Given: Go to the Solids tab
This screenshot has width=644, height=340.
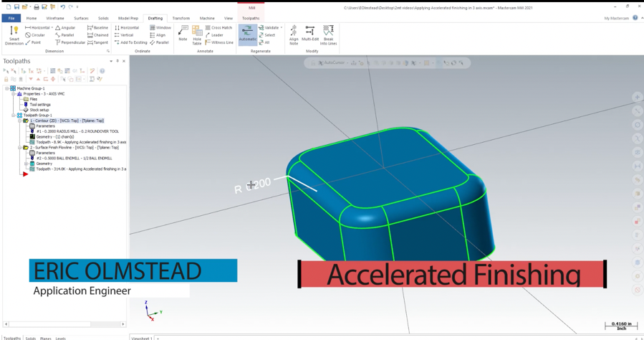Looking at the screenshot, I should click(103, 18).
